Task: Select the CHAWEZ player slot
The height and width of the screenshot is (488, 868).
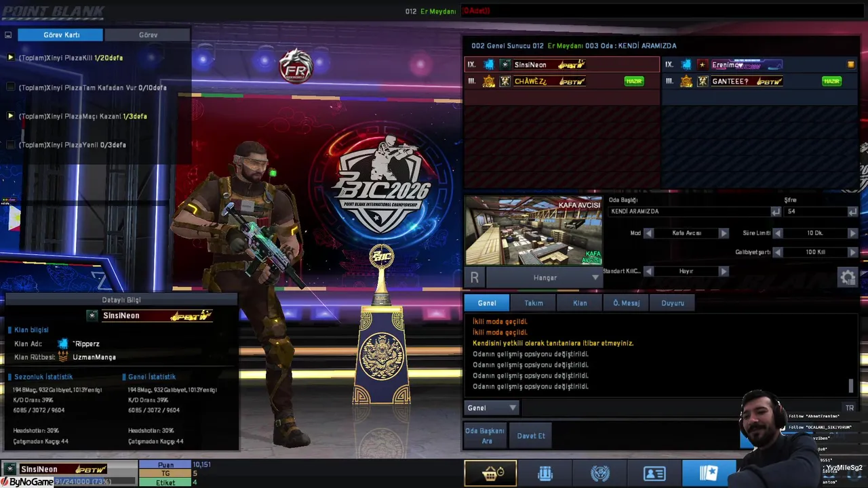Action: pyautogui.click(x=561, y=81)
